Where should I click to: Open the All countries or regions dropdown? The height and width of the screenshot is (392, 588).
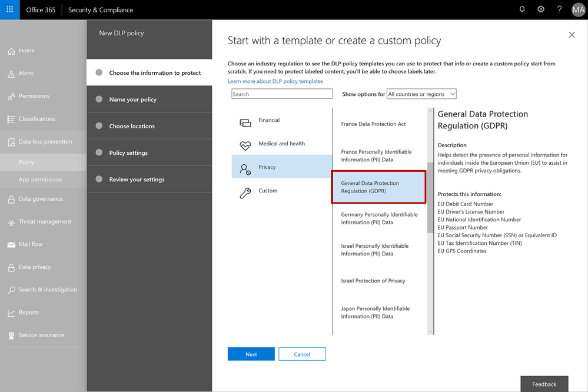coord(421,94)
